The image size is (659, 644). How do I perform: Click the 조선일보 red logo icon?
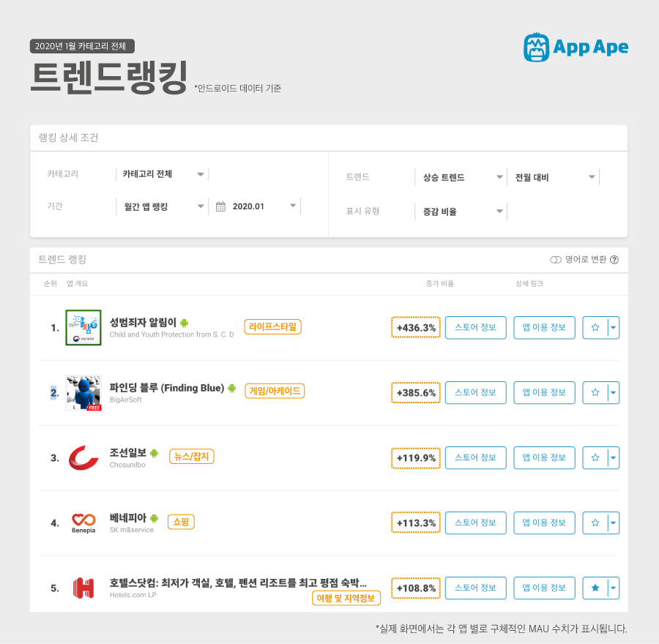[x=83, y=458]
